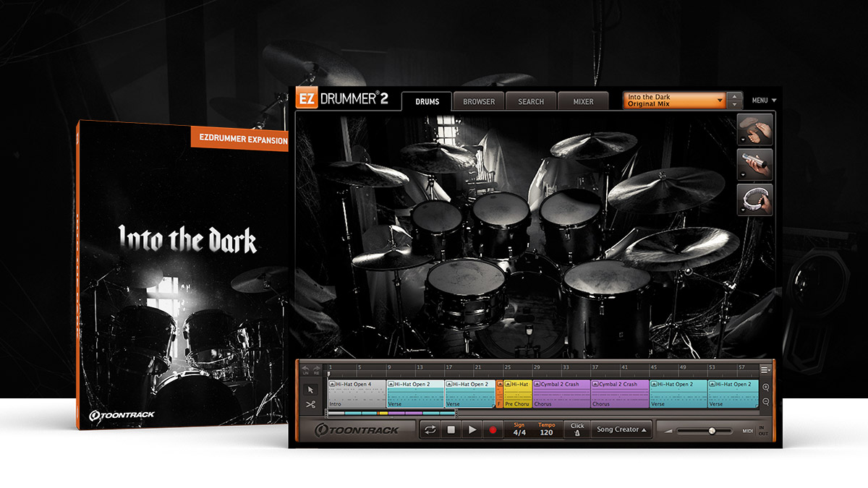This screenshot has height=488, width=868.
Task: Select the yellow Pre Chorus clip
Action: (x=518, y=394)
